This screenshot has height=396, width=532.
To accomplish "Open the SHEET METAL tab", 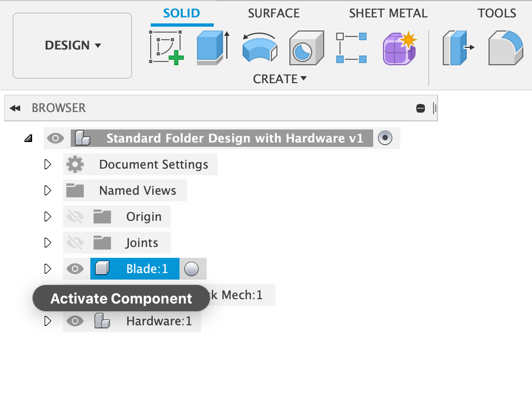I will (388, 14).
